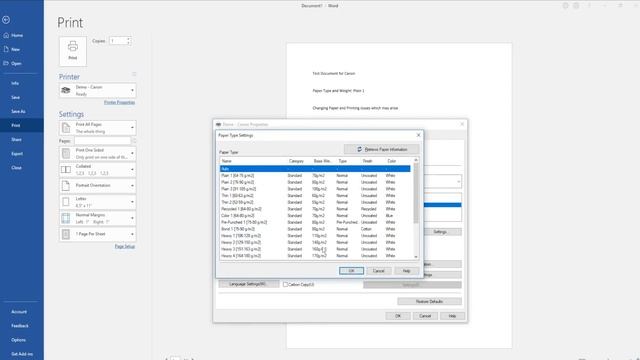Open the 1 Page Per Sheet dropdown
640x360 pixels.
click(x=98, y=234)
